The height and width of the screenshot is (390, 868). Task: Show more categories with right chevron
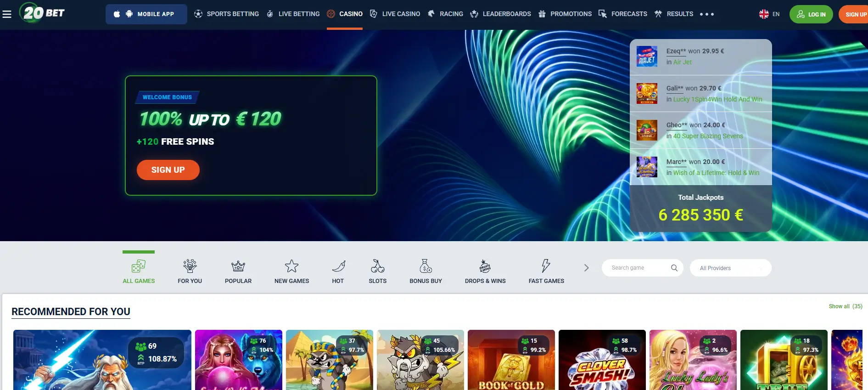(x=586, y=268)
